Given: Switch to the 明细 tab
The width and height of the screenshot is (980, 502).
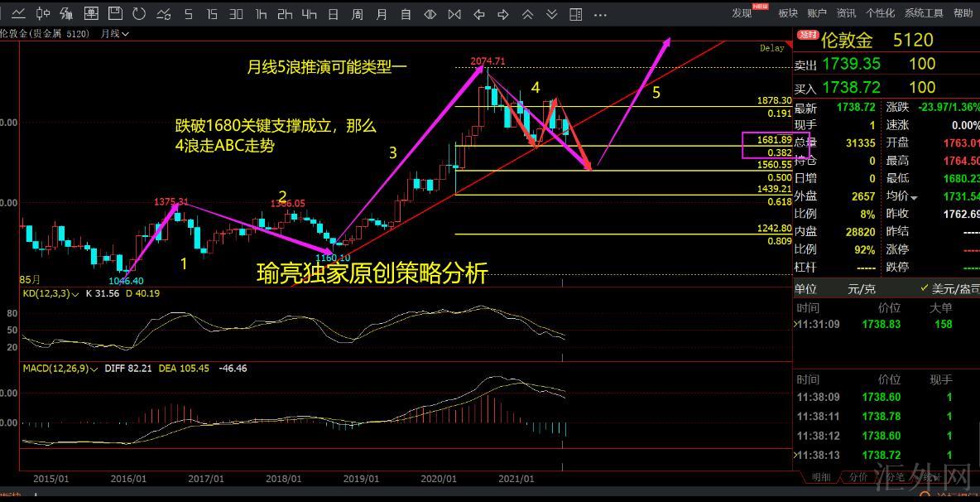Looking at the screenshot, I should point(820,478).
